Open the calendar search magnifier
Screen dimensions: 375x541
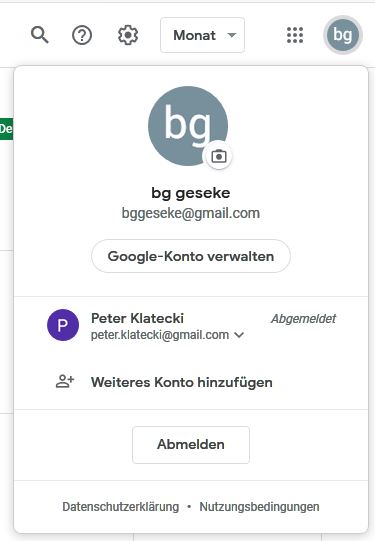pos(40,35)
